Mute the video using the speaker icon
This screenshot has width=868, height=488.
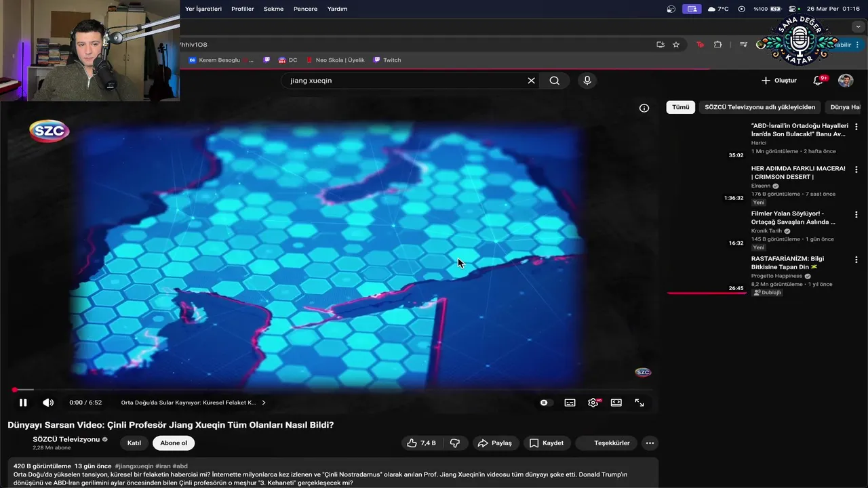coord(48,403)
